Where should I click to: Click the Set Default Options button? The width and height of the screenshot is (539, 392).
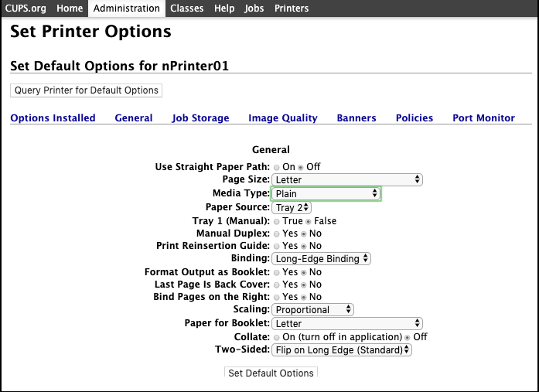point(271,373)
